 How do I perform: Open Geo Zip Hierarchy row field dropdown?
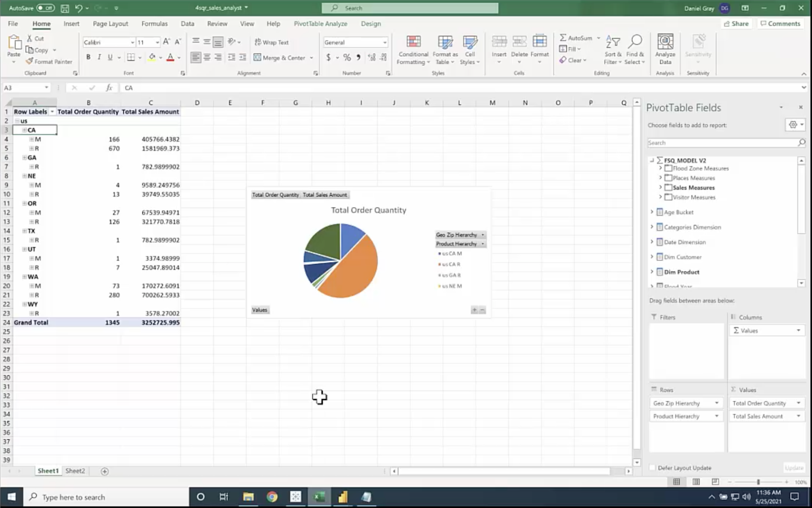pyautogui.click(x=716, y=403)
